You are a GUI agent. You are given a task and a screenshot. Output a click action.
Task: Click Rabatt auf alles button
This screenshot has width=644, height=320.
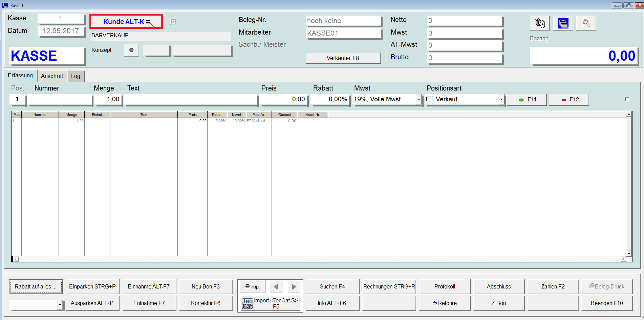click(x=36, y=286)
